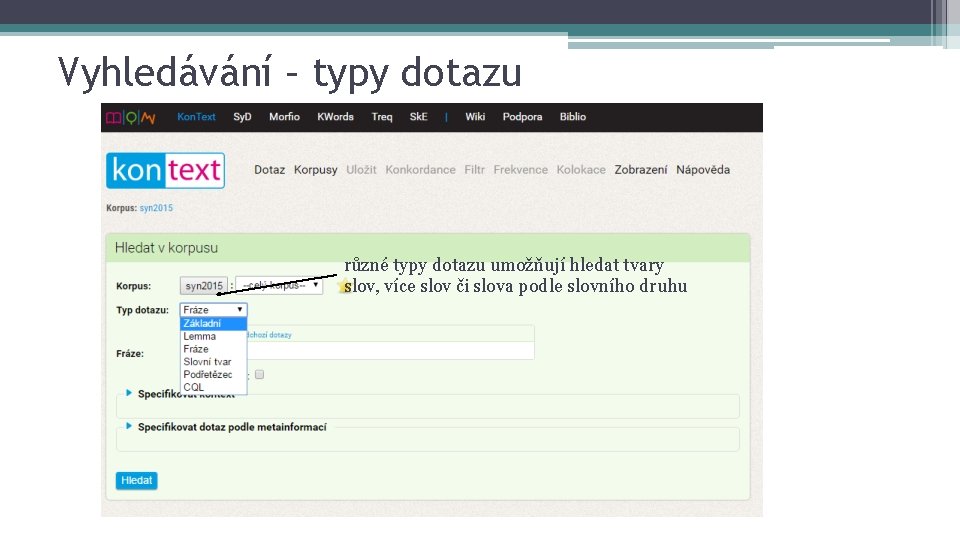Open the previous queries link above input

coord(269,335)
